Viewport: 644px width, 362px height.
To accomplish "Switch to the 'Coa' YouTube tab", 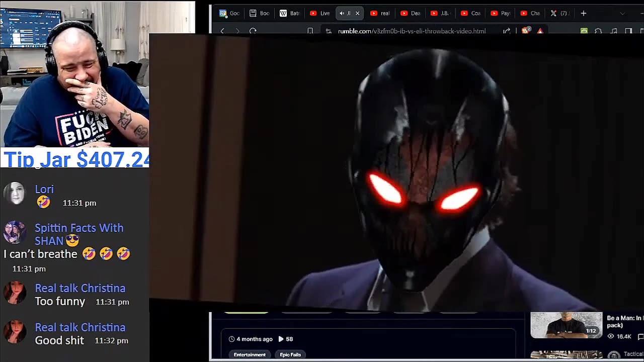I will point(471,13).
